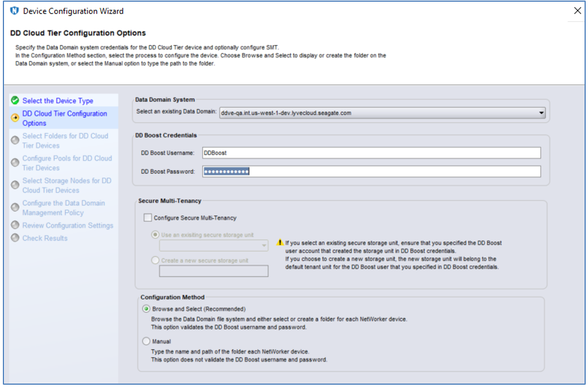588x387 pixels.
Task: Go to Select the Device Type step
Action: (x=58, y=101)
